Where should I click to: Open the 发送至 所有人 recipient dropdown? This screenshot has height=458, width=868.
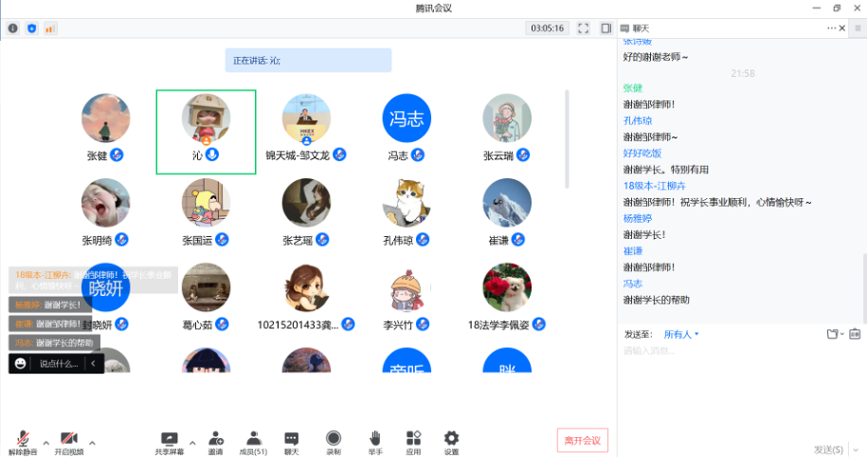tap(680, 334)
